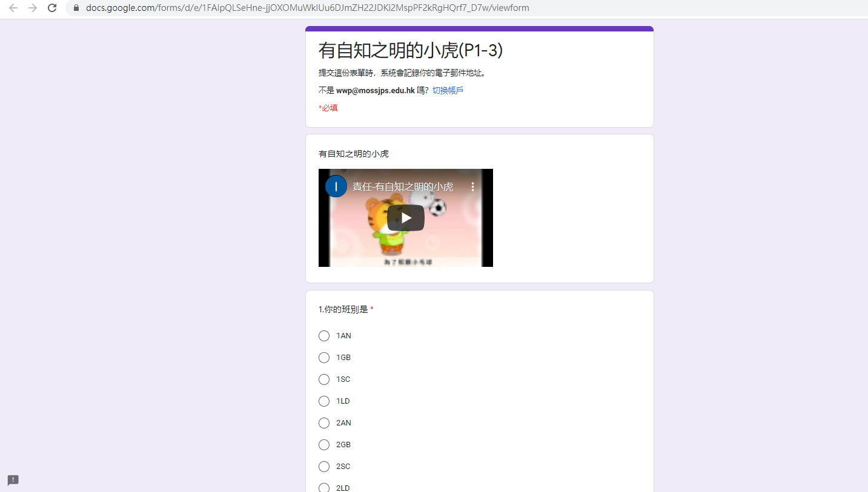The image size is (868, 492).
Task: Open the video's three-dot options menu
Action: (x=473, y=187)
